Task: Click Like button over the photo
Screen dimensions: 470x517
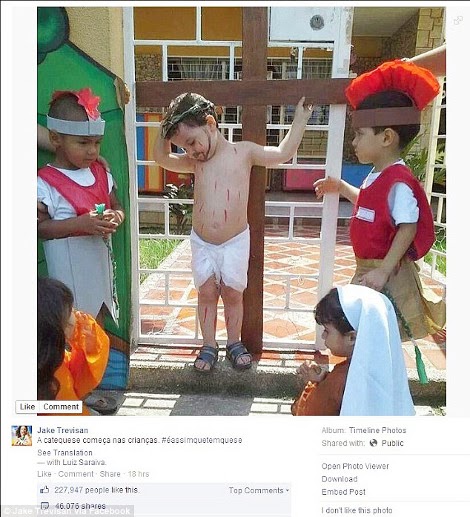Action: 27,407
